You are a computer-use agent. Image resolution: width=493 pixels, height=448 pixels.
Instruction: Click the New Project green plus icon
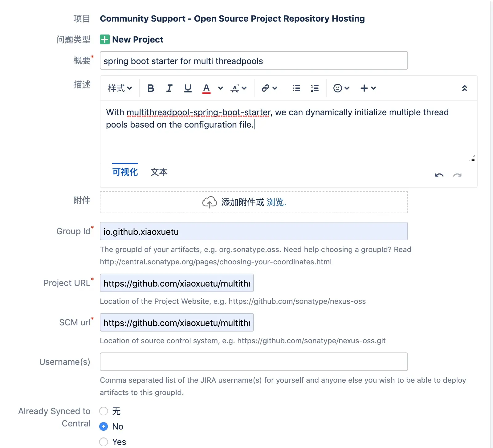(x=105, y=39)
